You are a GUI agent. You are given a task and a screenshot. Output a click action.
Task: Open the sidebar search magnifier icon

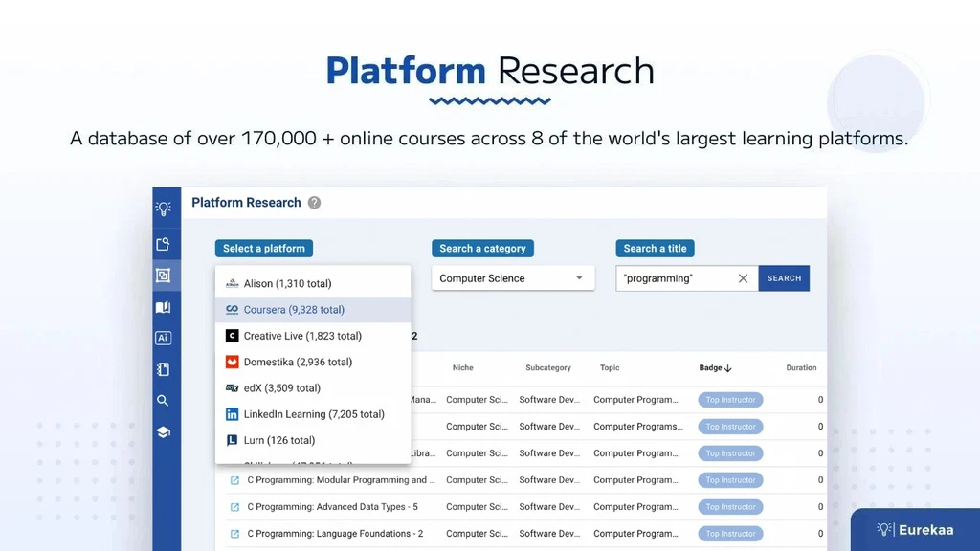[163, 401]
